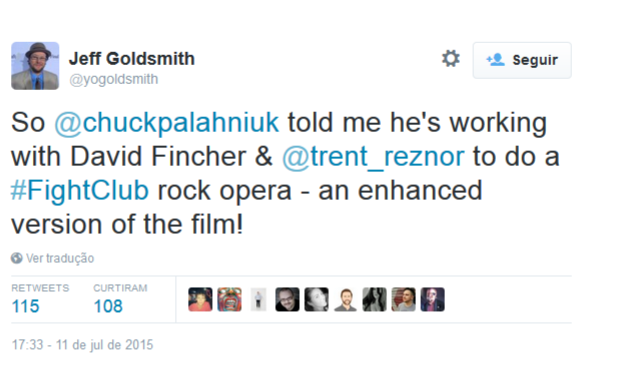Open the @chuckpalahniuk mention
Image resolution: width=617 pixels, height=367 pixels.
click(x=166, y=123)
